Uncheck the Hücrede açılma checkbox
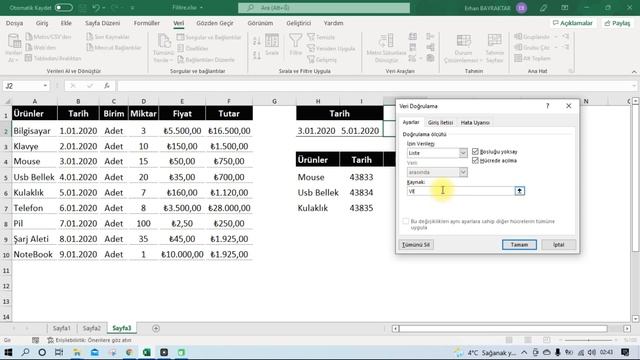 475,160
